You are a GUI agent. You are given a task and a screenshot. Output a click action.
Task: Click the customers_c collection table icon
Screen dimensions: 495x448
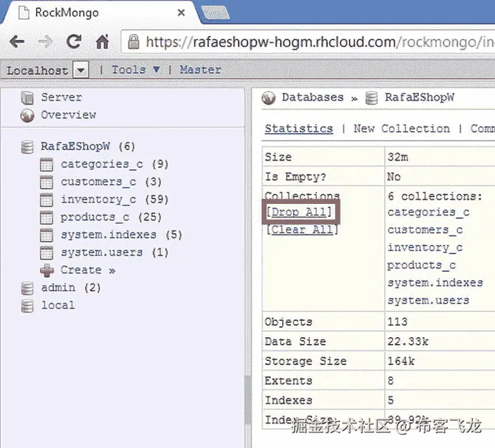tap(46, 182)
